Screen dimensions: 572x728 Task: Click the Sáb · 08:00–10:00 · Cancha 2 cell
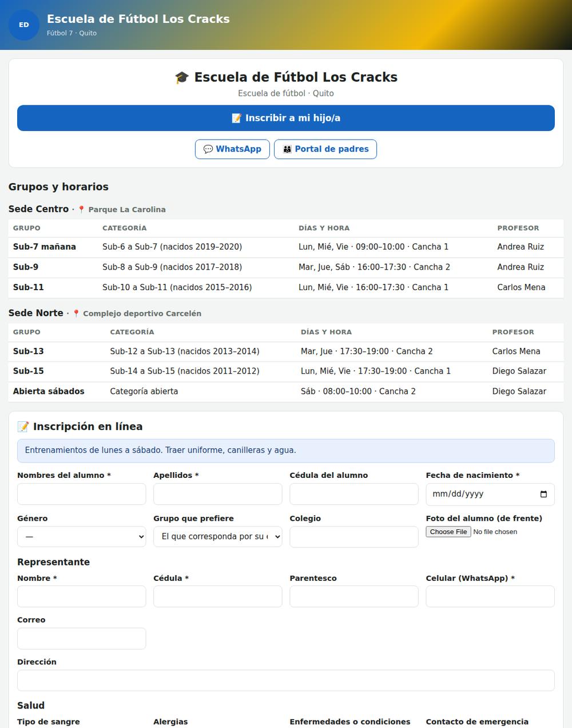[358, 391]
